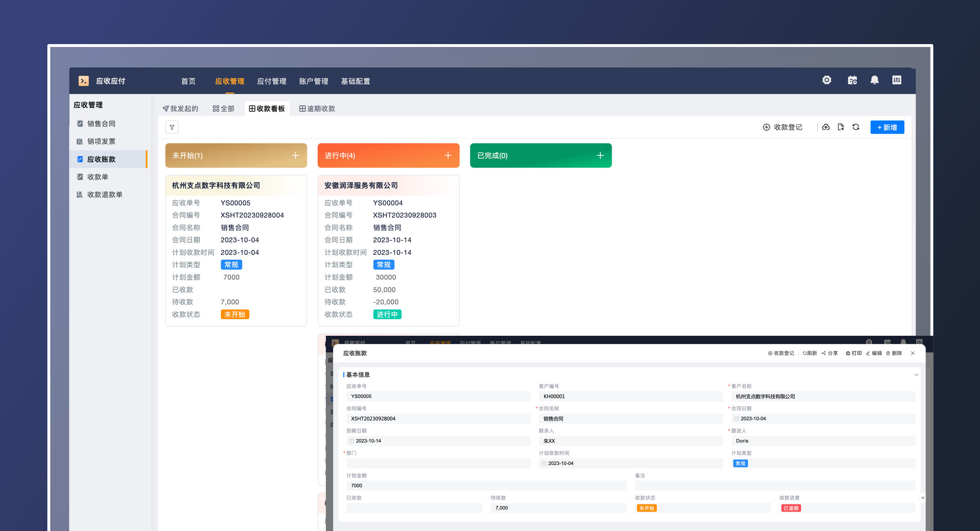This screenshot has height=531, width=980.
Task: Click the filter funnel icon
Action: tap(172, 127)
